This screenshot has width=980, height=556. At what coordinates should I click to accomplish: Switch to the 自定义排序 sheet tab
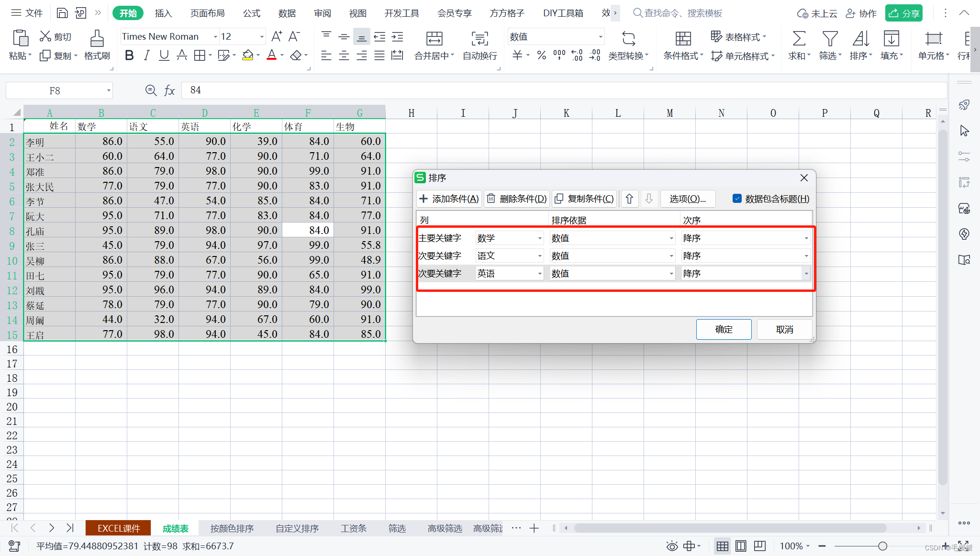tap(297, 528)
